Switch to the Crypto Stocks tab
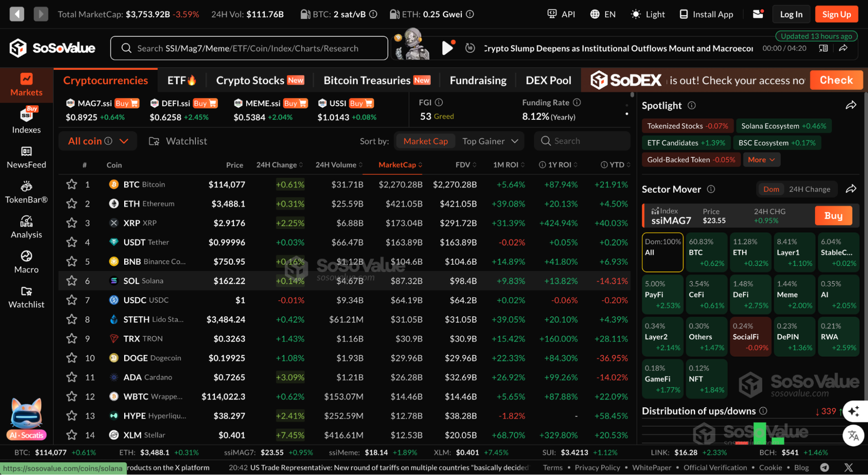 [260, 80]
